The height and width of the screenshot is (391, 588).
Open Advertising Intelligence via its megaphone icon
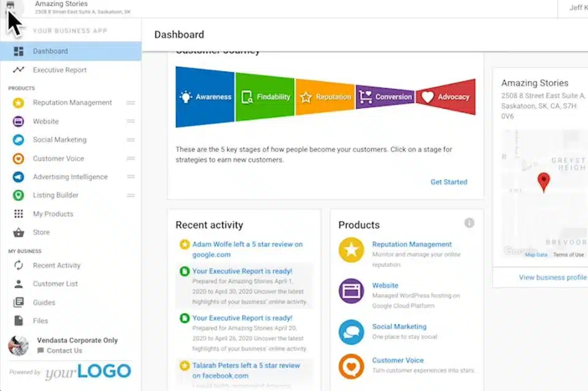coord(17,177)
